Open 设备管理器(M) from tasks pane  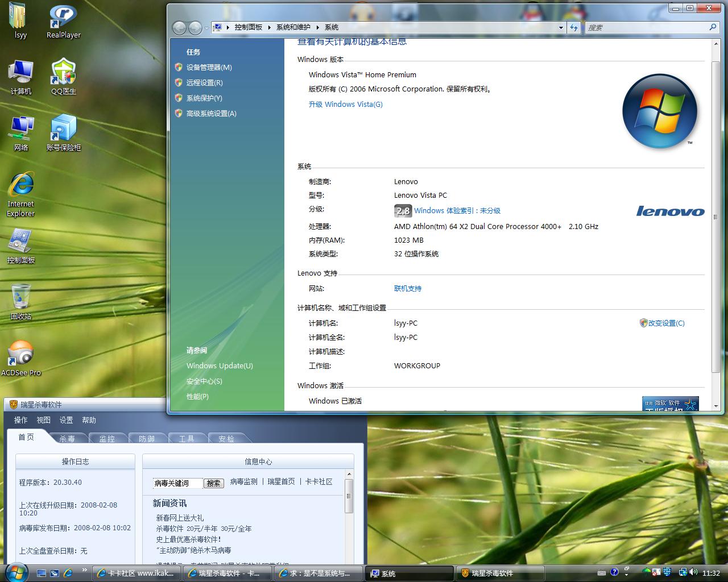pyautogui.click(x=209, y=67)
